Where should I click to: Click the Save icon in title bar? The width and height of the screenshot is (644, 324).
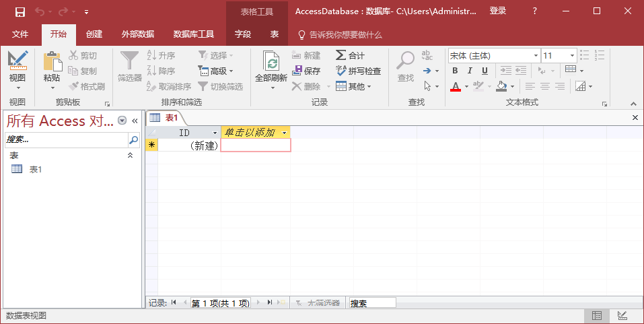click(20, 11)
